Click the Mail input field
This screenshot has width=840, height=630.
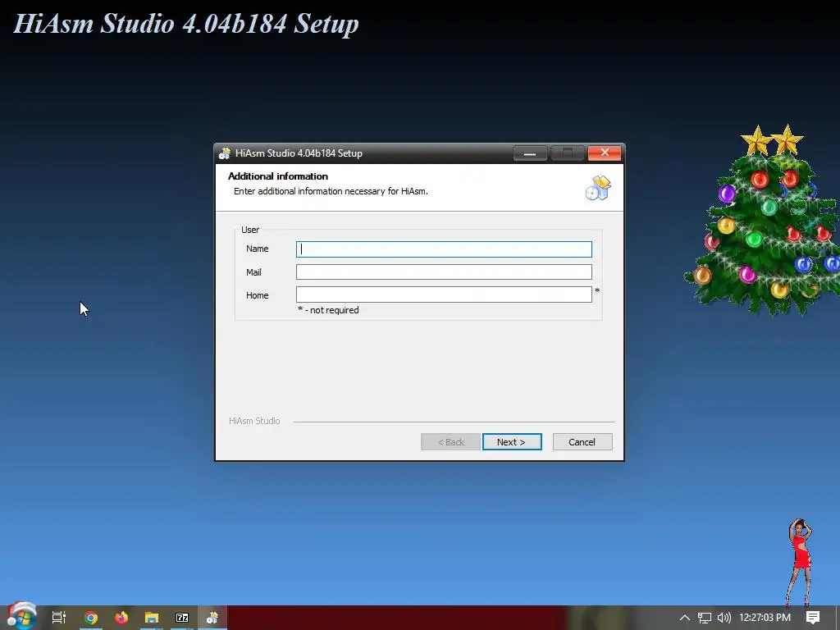click(x=444, y=272)
